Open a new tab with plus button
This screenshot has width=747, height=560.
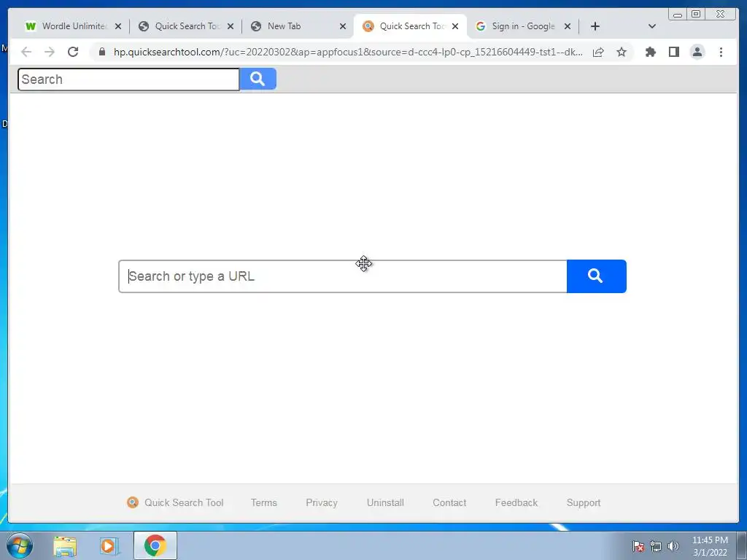(595, 26)
